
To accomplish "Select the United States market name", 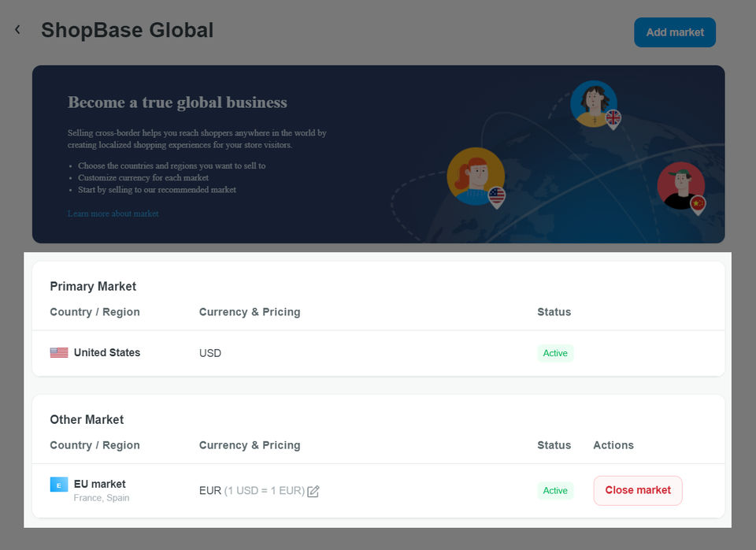I will point(107,353).
